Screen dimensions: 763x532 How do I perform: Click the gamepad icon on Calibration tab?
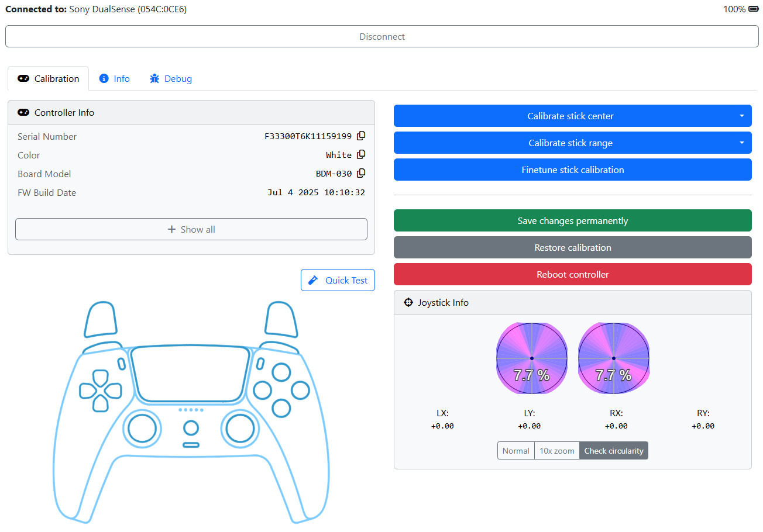coord(23,78)
